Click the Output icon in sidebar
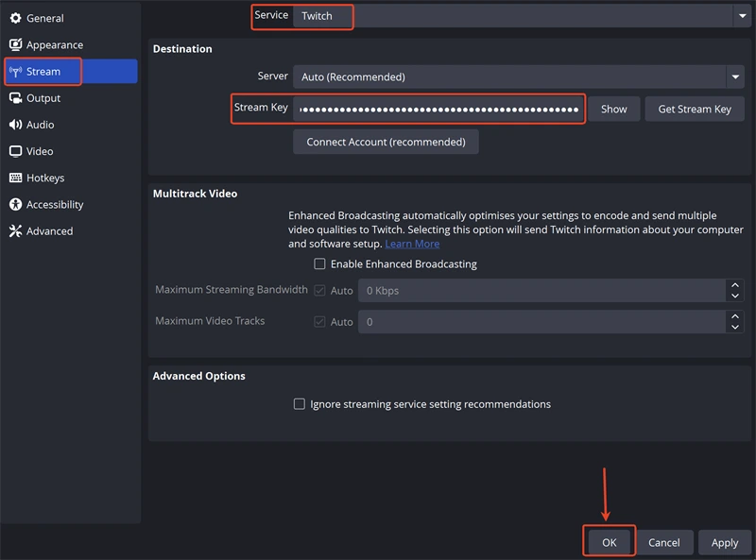Viewport: 756px width, 560px height. click(x=15, y=98)
